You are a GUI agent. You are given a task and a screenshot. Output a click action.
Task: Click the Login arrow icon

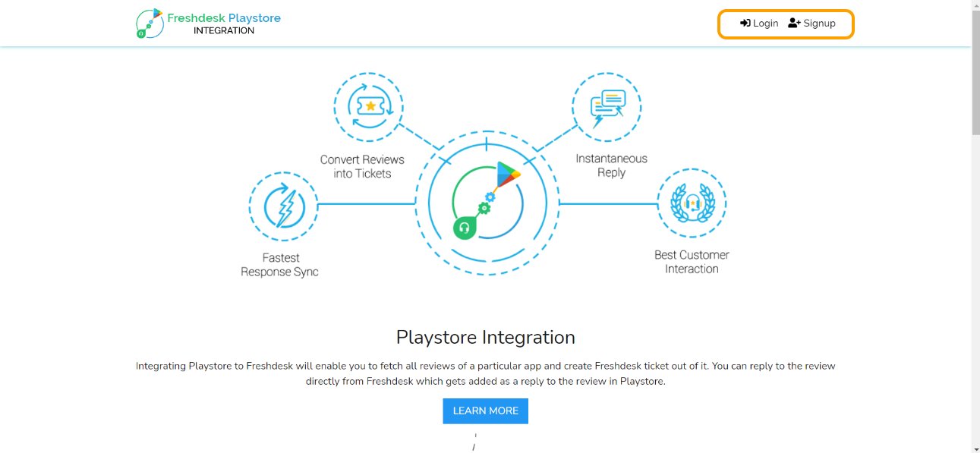coord(745,24)
